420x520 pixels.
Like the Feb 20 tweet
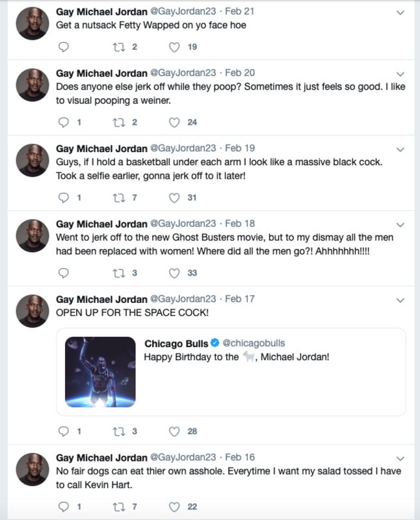[x=174, y=122]
